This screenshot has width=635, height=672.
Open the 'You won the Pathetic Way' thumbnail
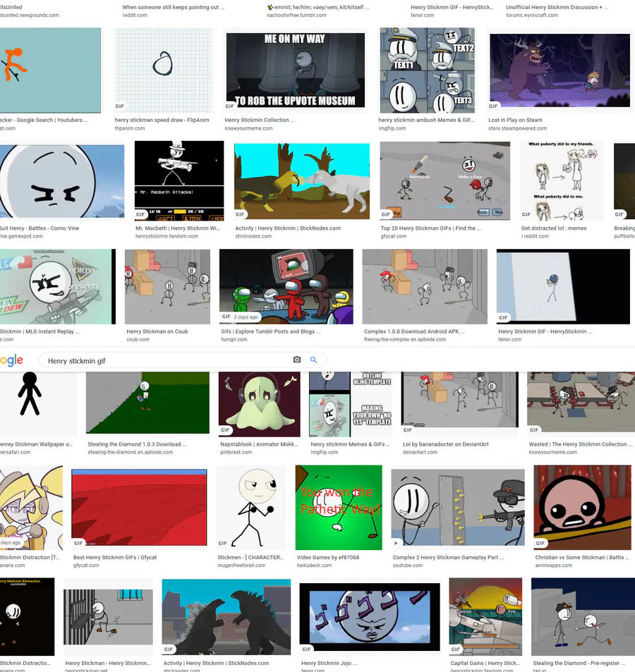point(339,508)
